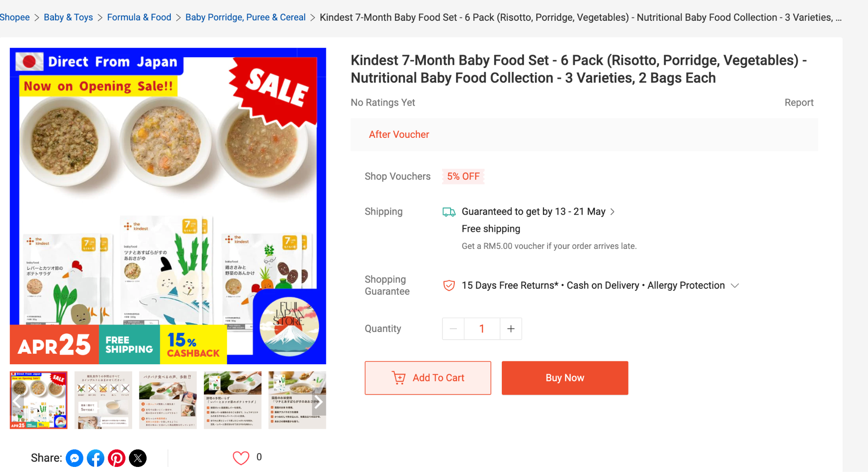Go to Baby & Toys category
Image resolution: width=868 pixels, height=472 pixels.
coord(68,17)
